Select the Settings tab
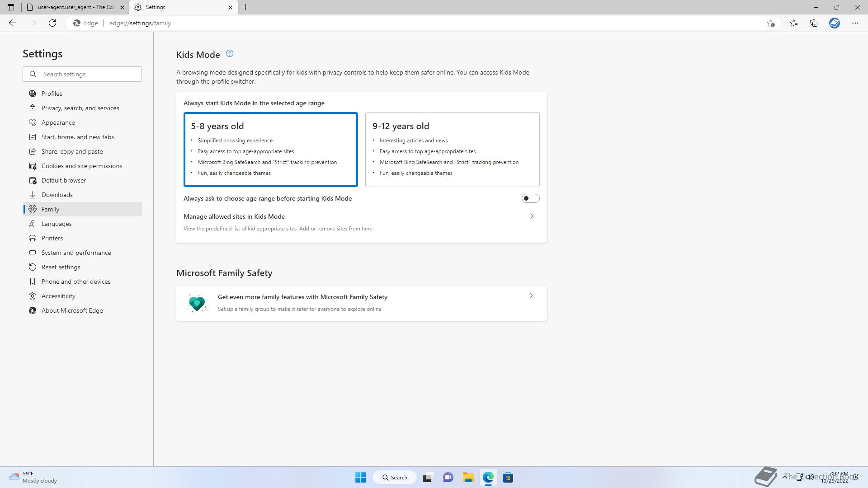The image size is (868, 488). [x=184, y=7]
